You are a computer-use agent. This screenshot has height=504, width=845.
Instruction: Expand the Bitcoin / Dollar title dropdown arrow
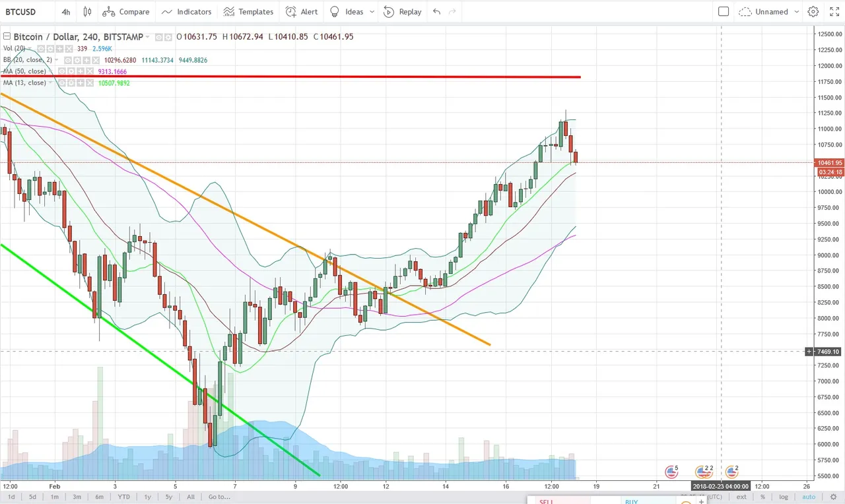click(147, 37)
